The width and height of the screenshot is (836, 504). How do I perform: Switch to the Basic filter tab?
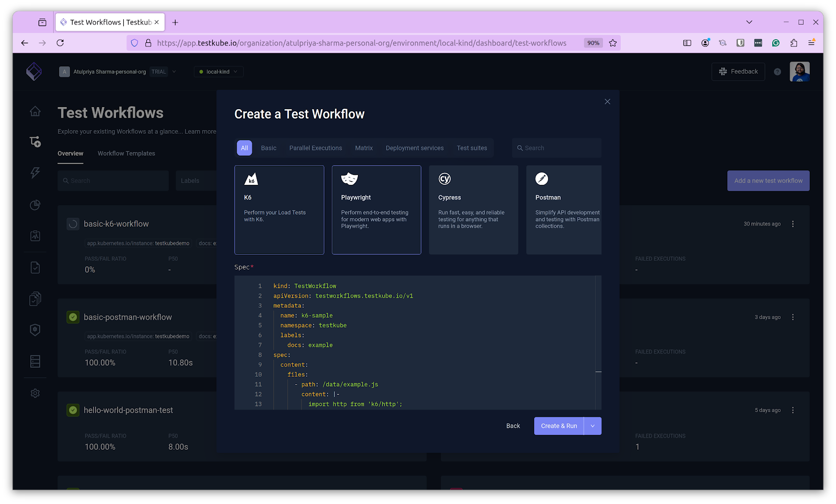269,148
